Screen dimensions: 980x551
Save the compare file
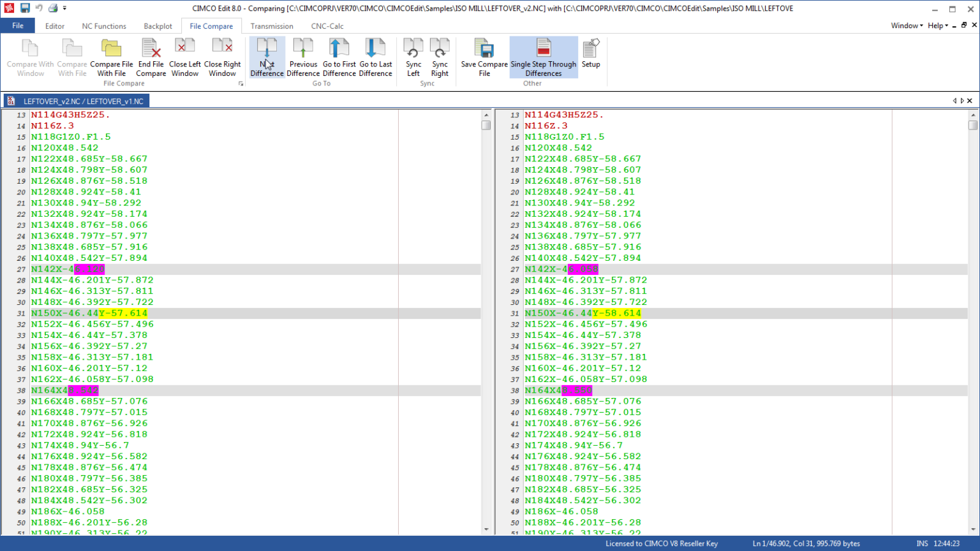click(x=484, y=57)
